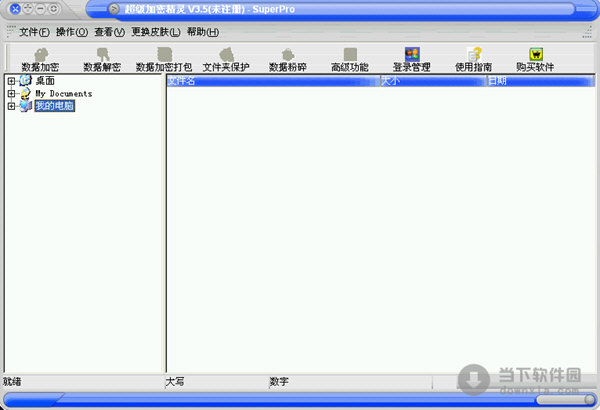Select the 文件夹保护 toolbar icon
The image size is (600, 410).
[x=227, y=55]
